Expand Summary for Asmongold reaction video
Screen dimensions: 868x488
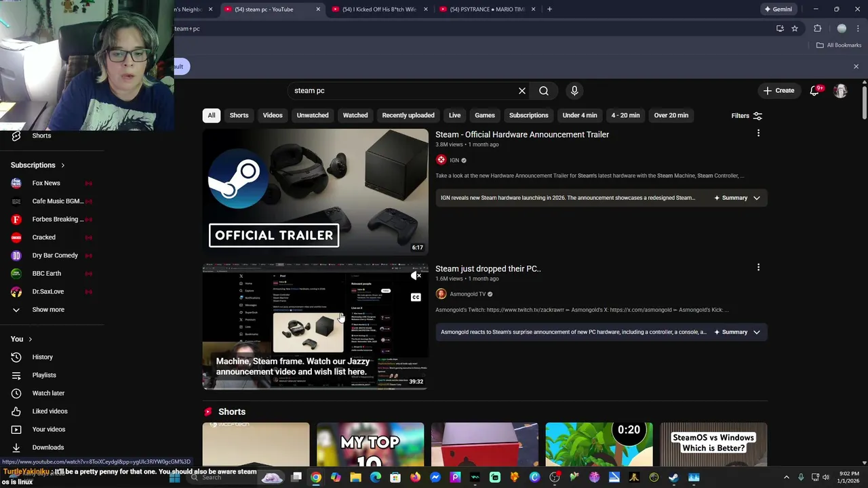click(x=737, y=332)
